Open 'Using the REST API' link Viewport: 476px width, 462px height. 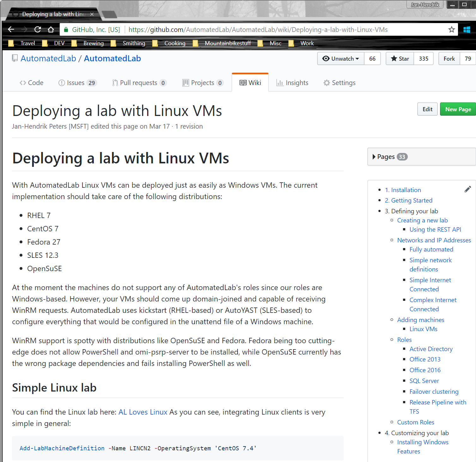click(x=435, y=229)
